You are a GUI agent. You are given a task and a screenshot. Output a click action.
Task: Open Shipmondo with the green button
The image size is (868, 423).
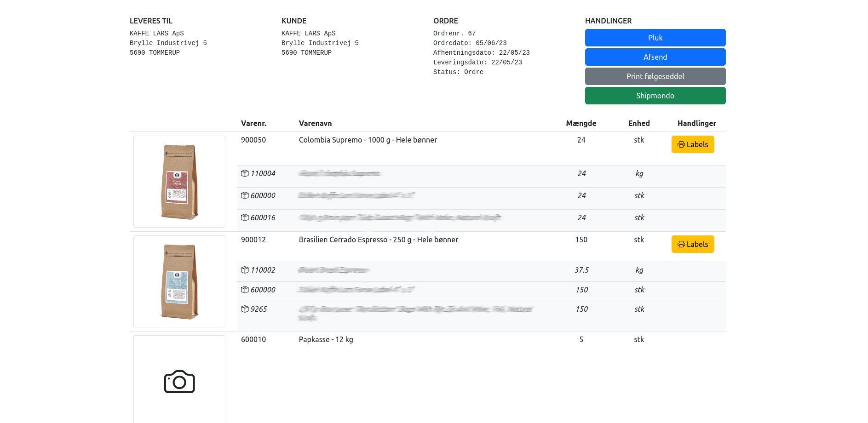[x=655, y=96]
